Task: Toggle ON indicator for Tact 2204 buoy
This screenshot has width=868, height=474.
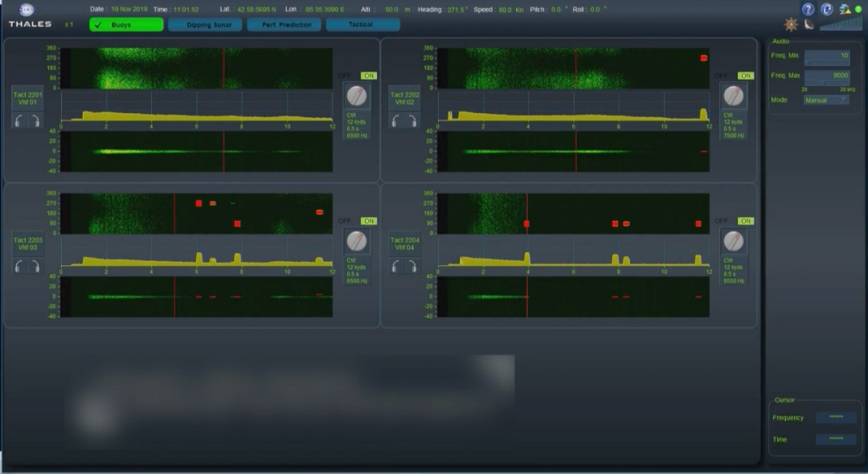Action: (x=746, y=221)
